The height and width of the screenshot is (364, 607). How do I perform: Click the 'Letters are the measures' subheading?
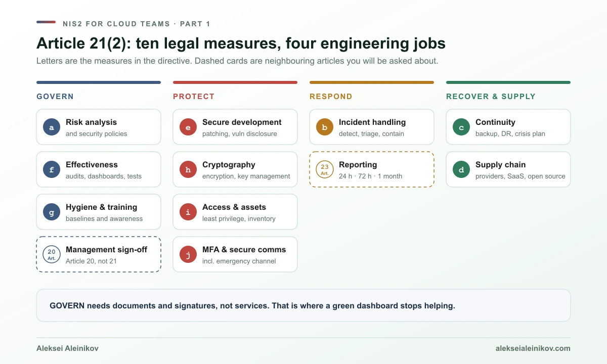point(237,61)
